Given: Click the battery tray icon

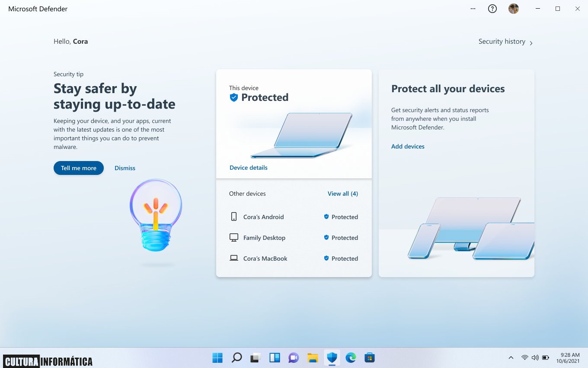Looking at the screenshot, I should (x=546, y=358).
